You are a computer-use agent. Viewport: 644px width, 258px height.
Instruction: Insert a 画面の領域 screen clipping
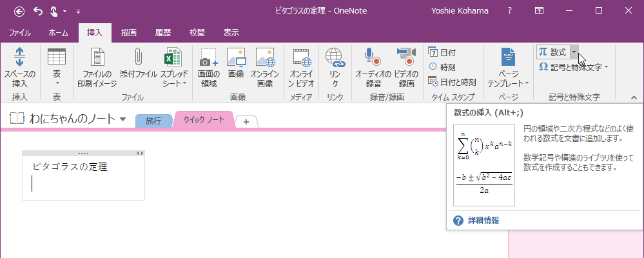point(209,68)
